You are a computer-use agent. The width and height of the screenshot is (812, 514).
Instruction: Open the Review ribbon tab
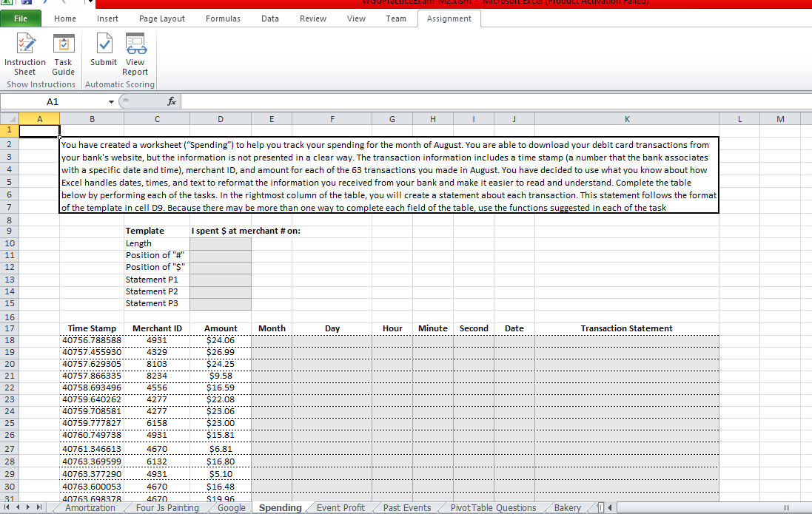click(313, 18)
